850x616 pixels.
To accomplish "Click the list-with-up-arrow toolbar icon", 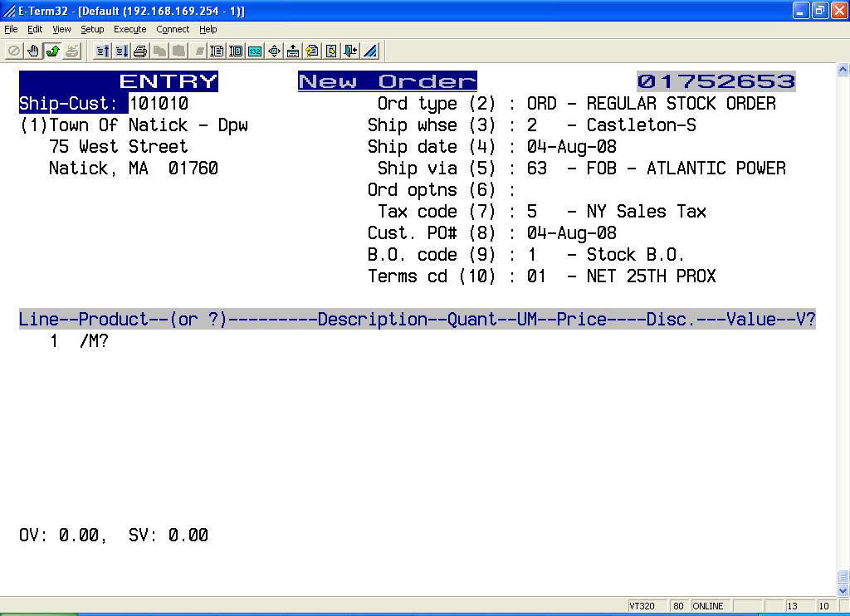I will coord(102,51).
